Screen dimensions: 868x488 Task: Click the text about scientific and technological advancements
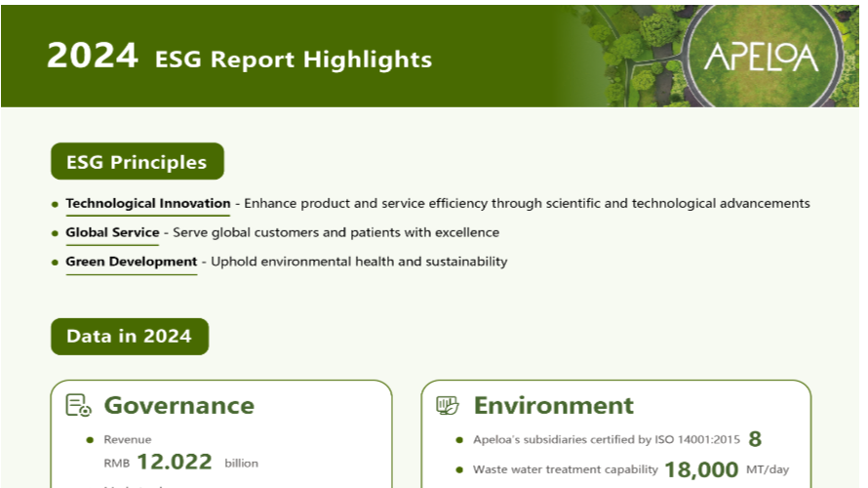click(527, 204)
